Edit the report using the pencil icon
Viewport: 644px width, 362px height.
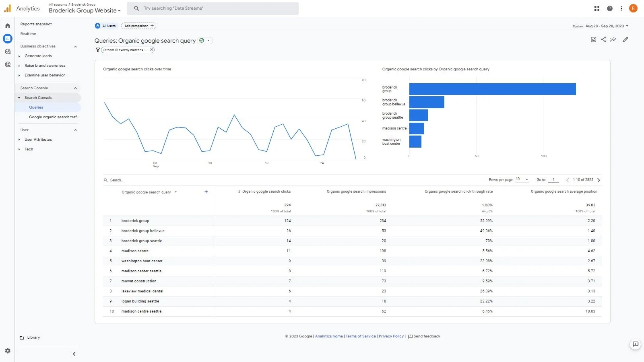625,39
